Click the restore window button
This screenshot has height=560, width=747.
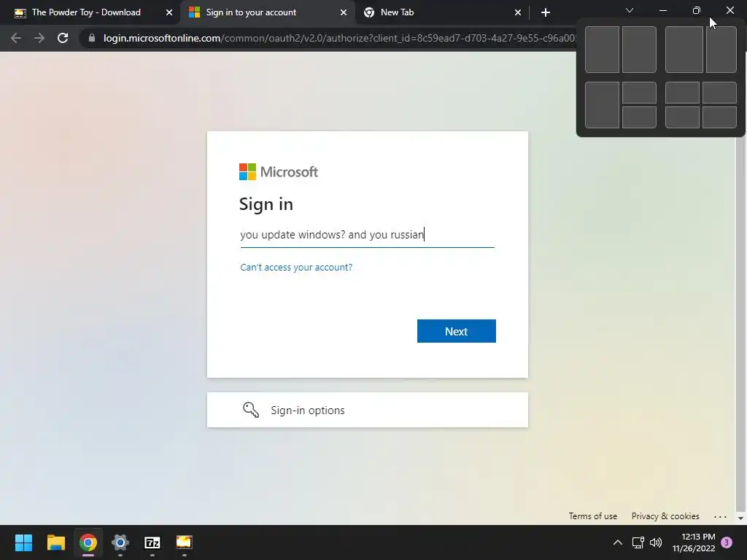pos(696,10)
